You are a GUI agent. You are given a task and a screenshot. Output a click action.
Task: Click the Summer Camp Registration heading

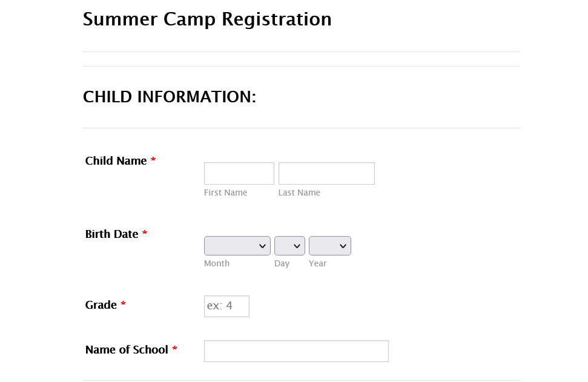click(207, 19)
